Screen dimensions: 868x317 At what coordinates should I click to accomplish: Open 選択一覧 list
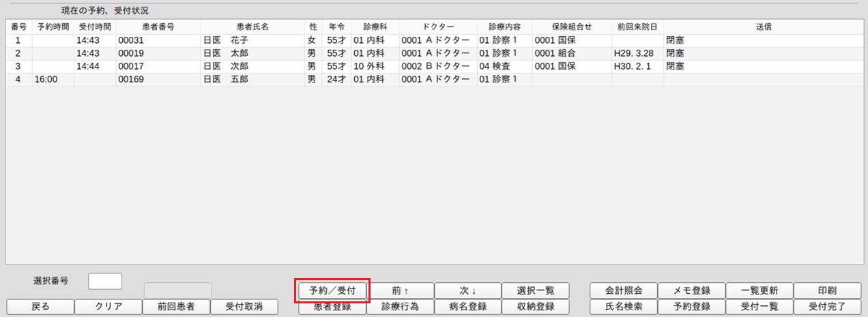[x=536, y=290]
